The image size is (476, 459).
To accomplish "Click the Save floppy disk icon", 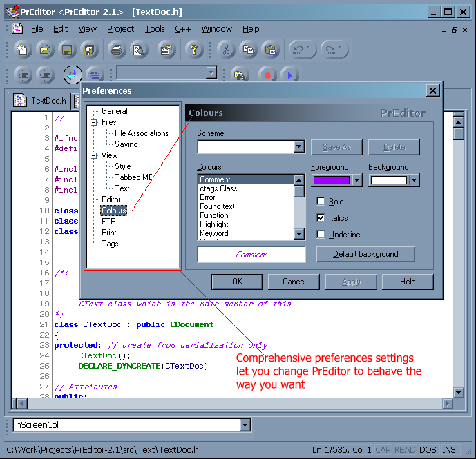I will click(67, 50).
